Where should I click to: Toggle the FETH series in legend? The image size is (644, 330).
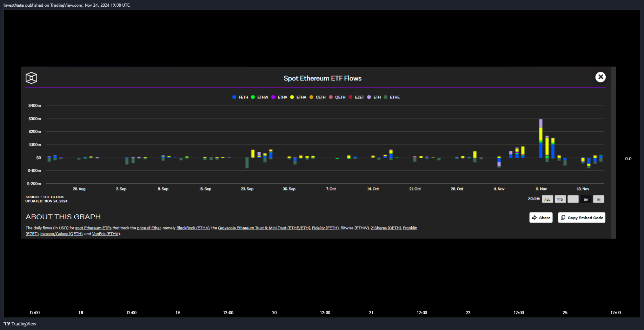[240, 97]
